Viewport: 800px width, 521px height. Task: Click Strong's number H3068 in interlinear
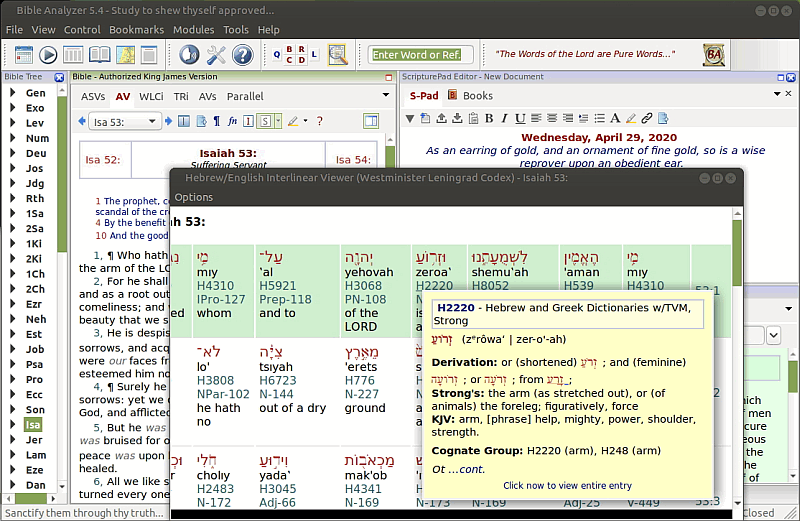pos(363,286)
